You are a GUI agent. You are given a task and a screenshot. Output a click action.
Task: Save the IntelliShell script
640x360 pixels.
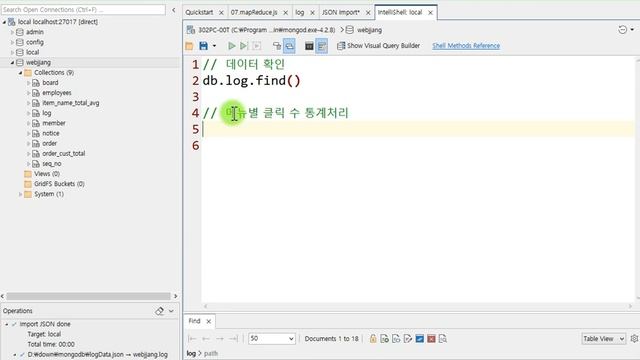(203, 46)
